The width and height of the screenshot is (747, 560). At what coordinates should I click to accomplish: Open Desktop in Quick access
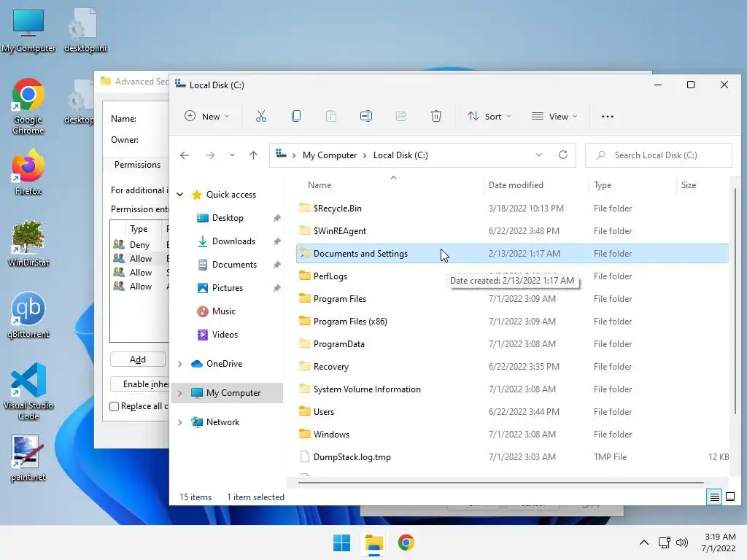[228, 218]
